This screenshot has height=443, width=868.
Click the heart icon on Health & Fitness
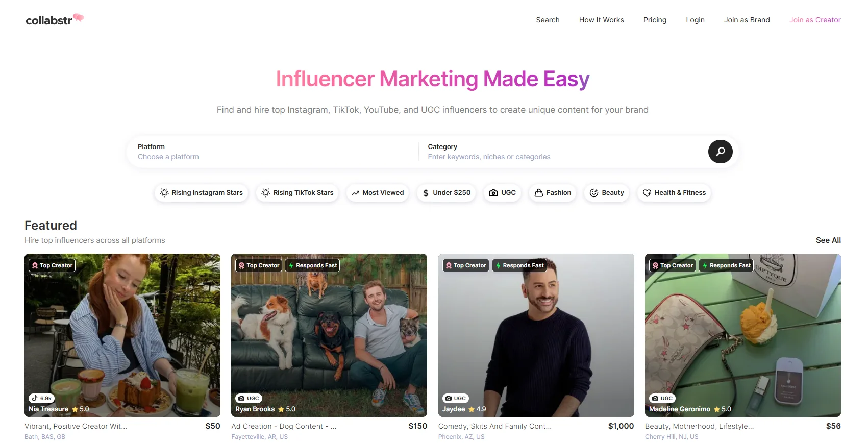(x=647, y=193)
